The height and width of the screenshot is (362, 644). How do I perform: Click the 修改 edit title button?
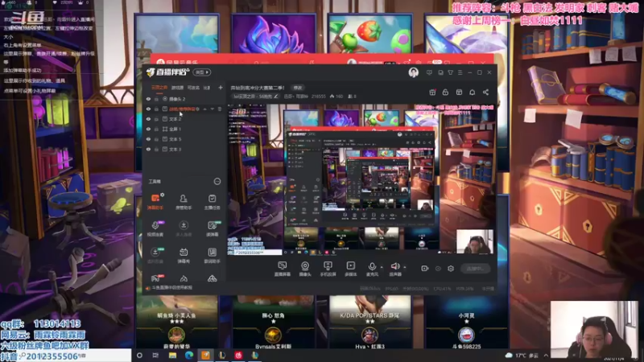(x=298, y=88)
